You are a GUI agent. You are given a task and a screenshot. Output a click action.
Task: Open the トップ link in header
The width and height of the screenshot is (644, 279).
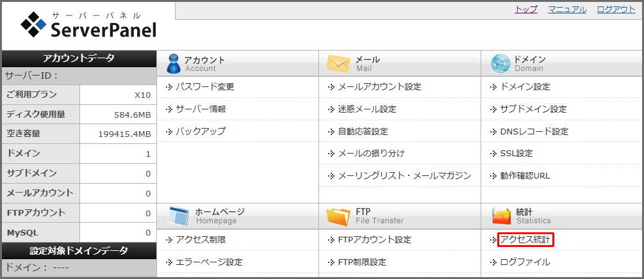[526, 10]
